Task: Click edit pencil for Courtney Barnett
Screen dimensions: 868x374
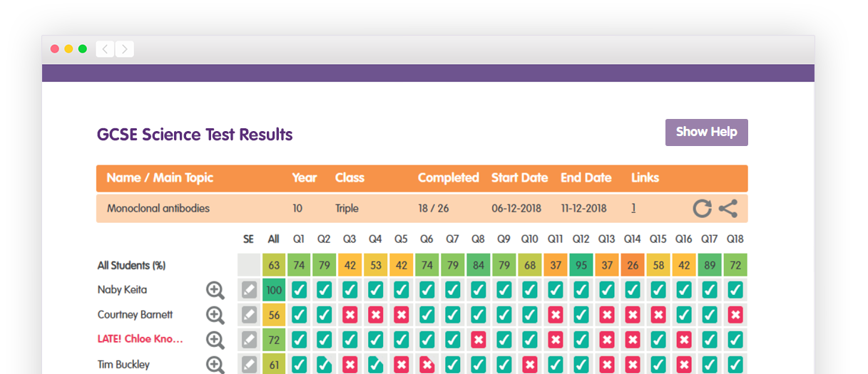Action: coord(249,315)
